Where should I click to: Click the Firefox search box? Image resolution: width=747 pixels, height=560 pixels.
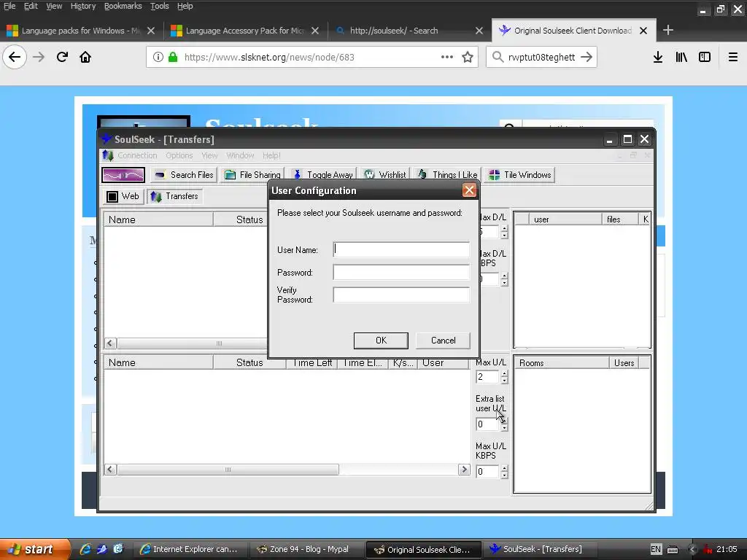pos(541,57)
